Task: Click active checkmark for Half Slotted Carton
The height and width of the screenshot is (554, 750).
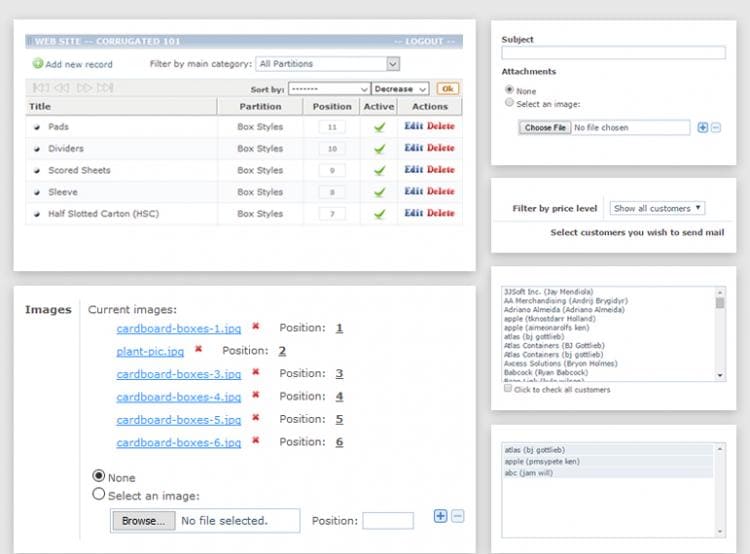Action: [379, 214]
